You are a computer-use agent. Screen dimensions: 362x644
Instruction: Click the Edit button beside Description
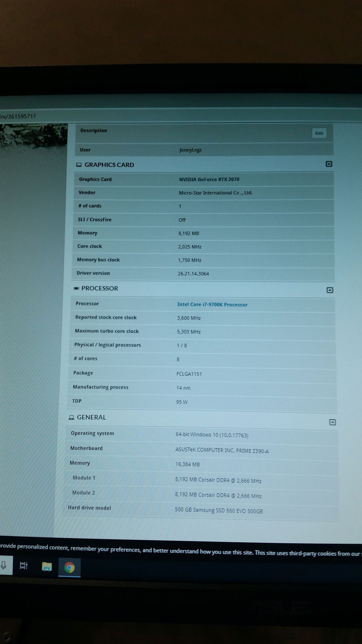[x=319, y=133]
